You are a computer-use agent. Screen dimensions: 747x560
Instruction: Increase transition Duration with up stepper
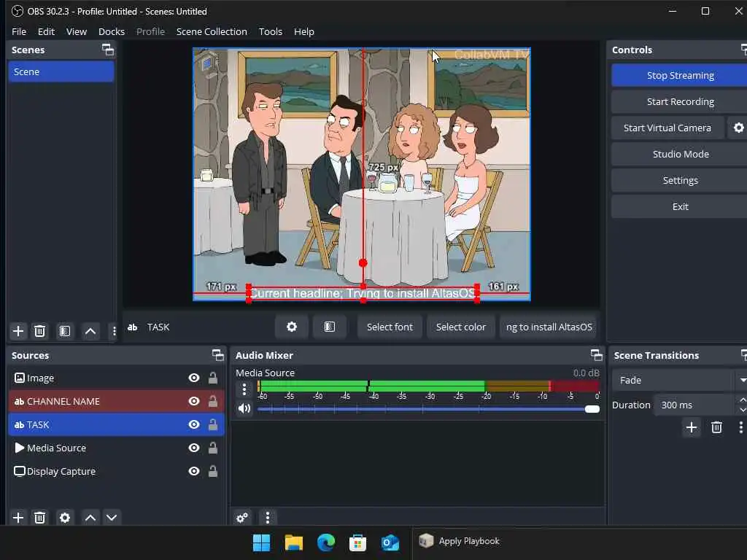[x=742, y=400]
